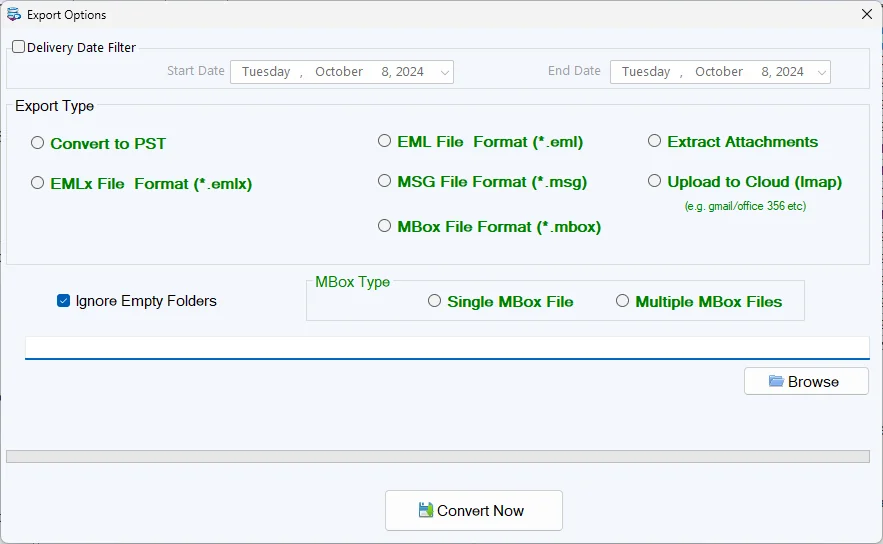Close the Export Options dialog
The width and height of the screenshot is (883, 544).
pyautogui.click(x=866, y=14)
